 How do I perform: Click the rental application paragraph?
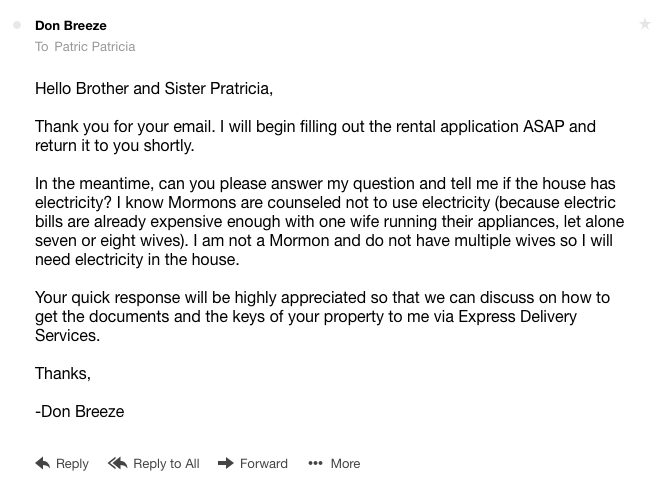tap(315, 136)
